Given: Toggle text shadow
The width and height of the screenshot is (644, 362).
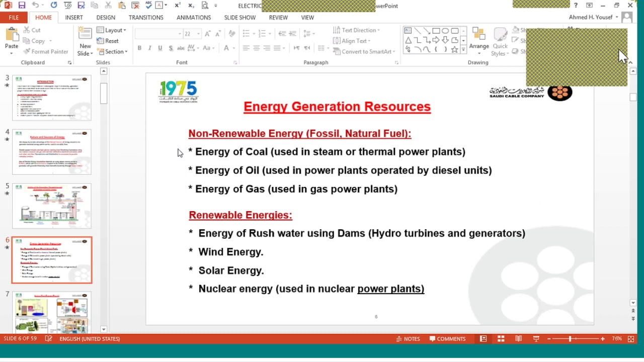Looking at the screenshot, I should tap(171, 48).
